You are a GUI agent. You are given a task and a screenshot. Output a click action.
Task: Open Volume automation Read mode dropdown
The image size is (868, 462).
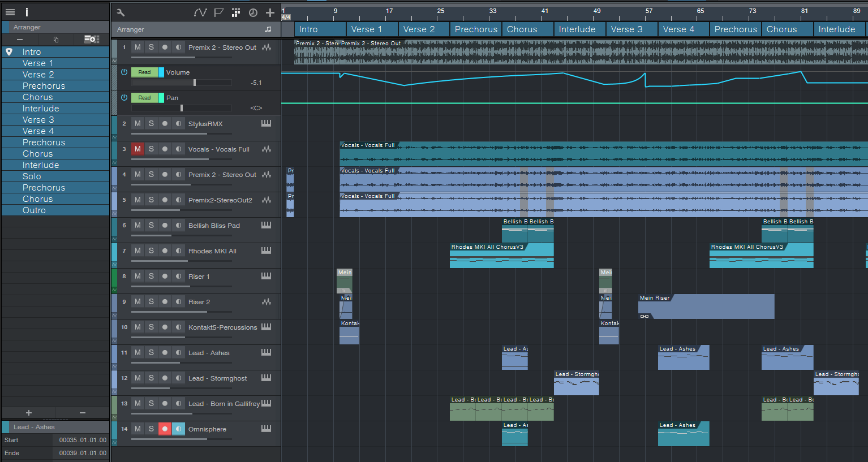[144, 72]
